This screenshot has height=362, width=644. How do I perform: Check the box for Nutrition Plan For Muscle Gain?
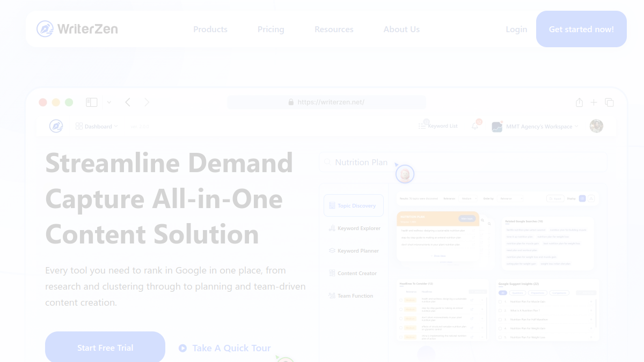500,301
